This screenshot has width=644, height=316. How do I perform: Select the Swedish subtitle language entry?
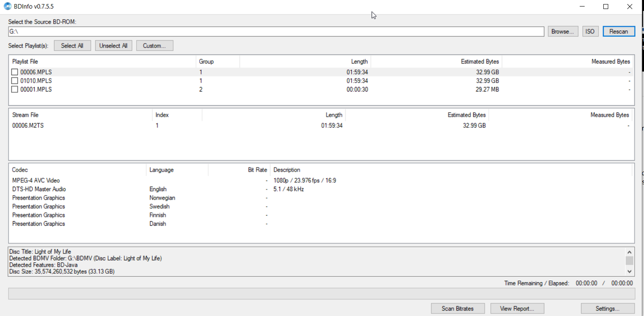159,206
